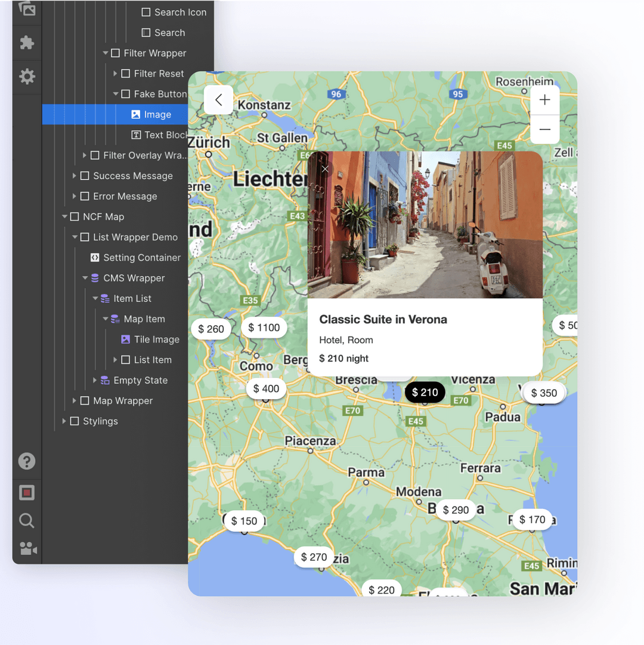Click the CMS Wrapper database icon

point(96,278)
